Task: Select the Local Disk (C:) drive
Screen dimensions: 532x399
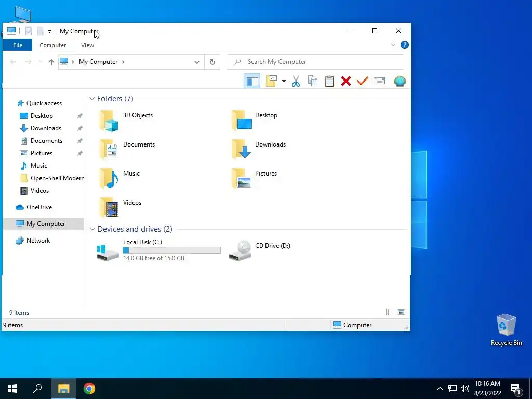Action: [158, 250]
